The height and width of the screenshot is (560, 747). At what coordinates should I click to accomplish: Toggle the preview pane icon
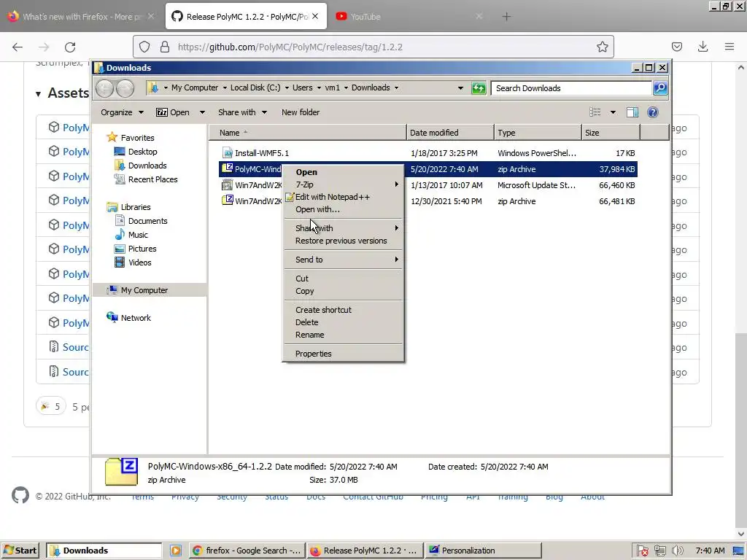pos(632,112)
